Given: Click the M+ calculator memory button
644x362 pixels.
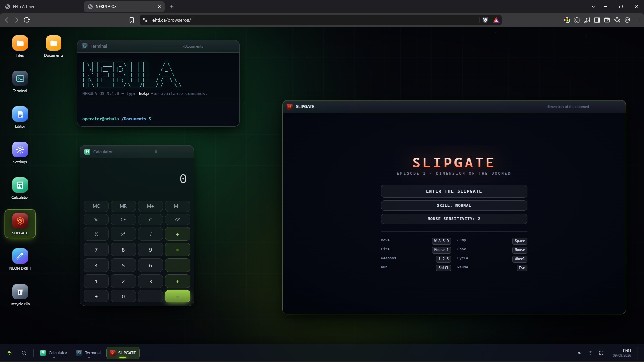Looking at the screenshot, I should click(150, 206).
